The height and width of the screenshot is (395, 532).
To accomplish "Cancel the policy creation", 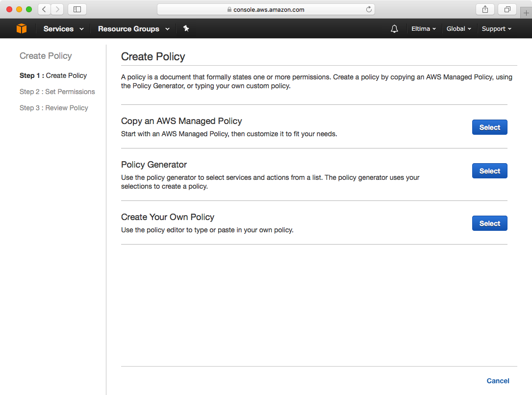I will 498,381.
